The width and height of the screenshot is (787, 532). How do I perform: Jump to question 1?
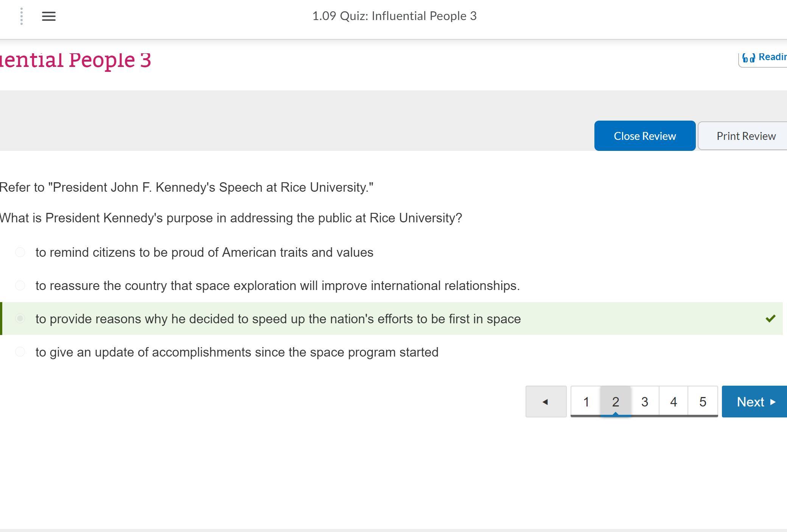pos(586,402)
